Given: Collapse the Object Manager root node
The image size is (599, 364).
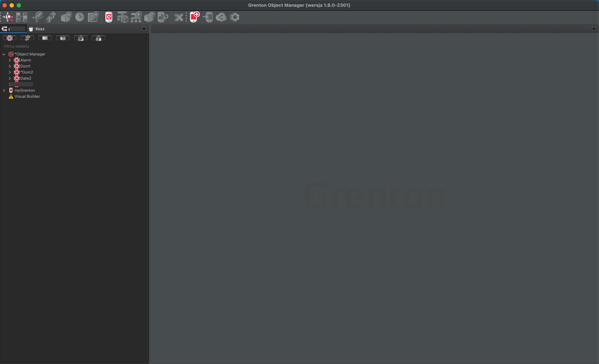Looking at the screenshot, I should (4, 54).
